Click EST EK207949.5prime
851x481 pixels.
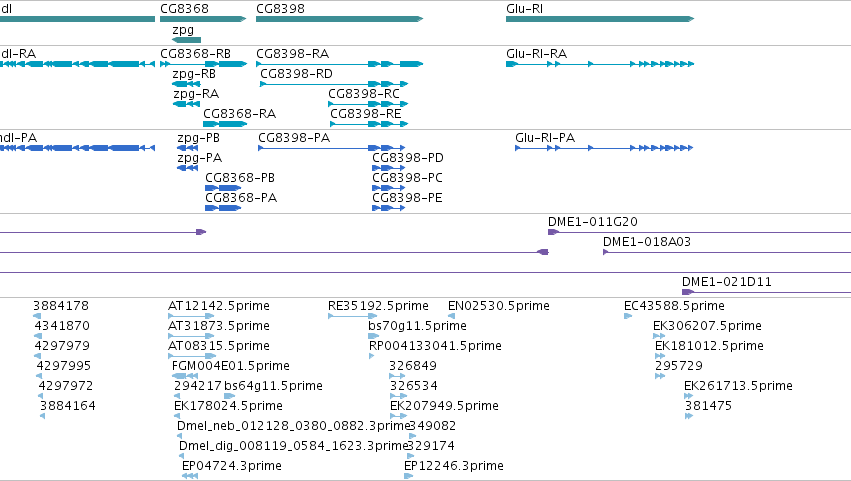click(444, 407)
